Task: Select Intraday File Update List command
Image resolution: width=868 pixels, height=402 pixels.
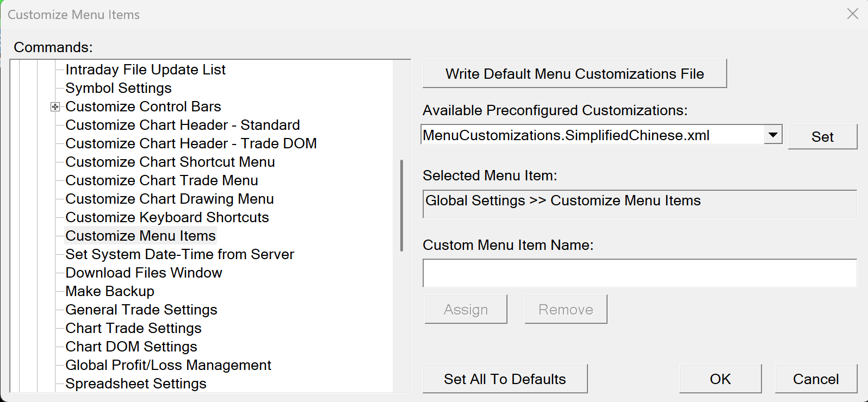Action: coord(145,70)
